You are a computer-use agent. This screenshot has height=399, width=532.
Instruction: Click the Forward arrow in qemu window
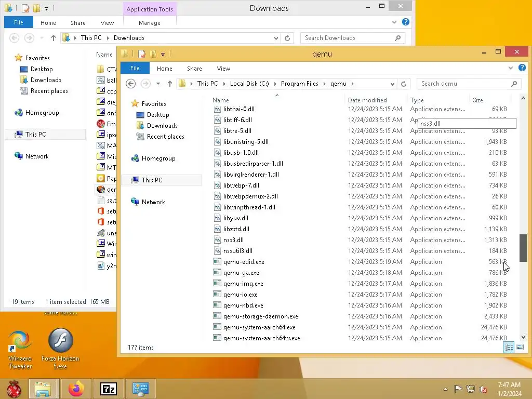(145, 84)
